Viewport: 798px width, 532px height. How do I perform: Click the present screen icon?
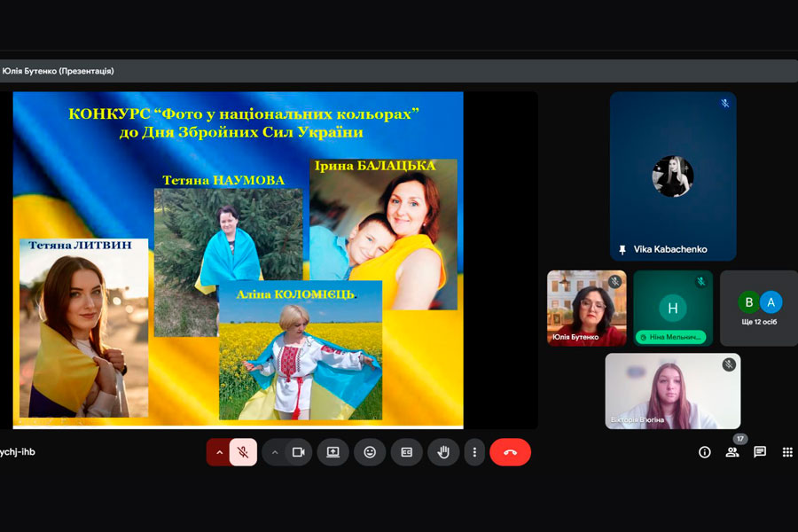(x=333, y=452)
